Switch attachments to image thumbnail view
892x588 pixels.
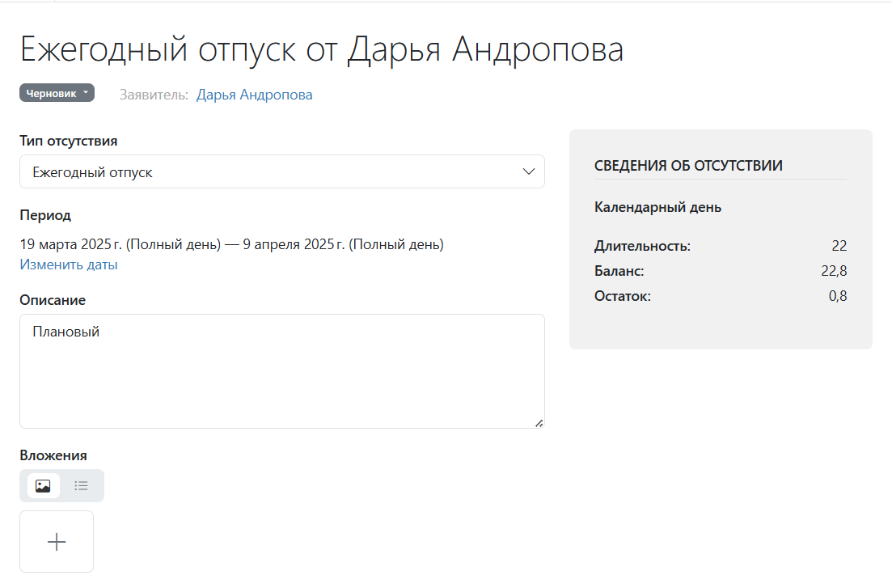44,486
